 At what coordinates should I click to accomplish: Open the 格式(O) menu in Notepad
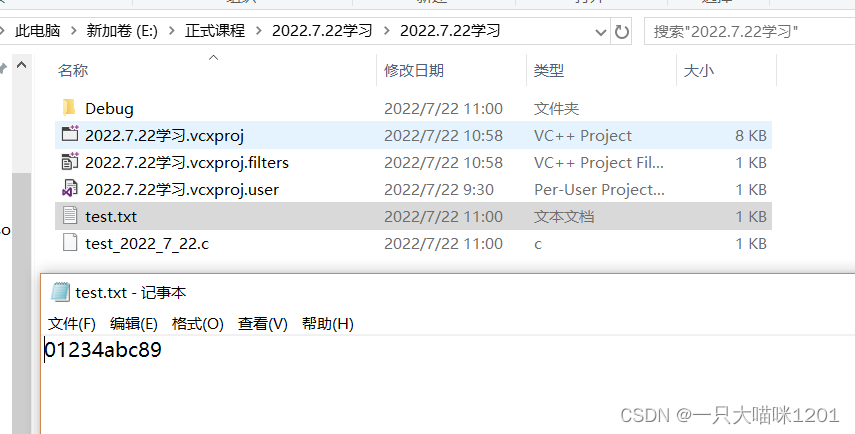pyautogui.click(x=197, y=324)
